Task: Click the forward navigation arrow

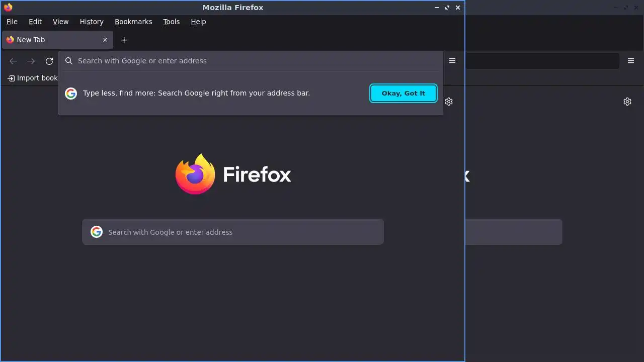Action: tap(31, 61)
